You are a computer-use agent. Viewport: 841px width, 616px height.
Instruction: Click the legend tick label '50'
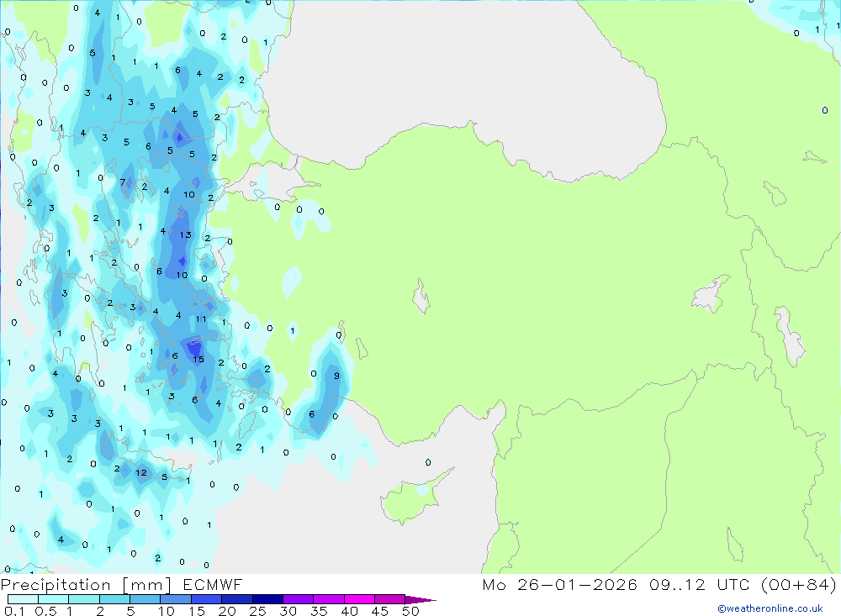(410, 611)
